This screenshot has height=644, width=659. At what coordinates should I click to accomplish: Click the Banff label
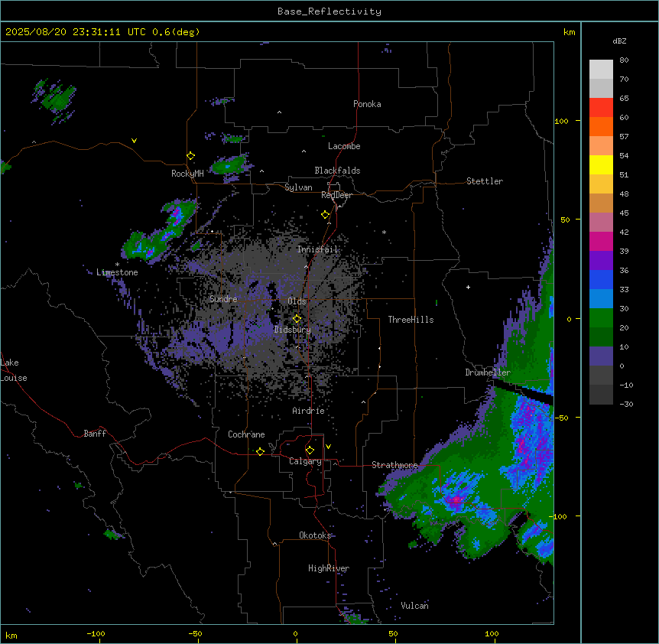point(95,434)
